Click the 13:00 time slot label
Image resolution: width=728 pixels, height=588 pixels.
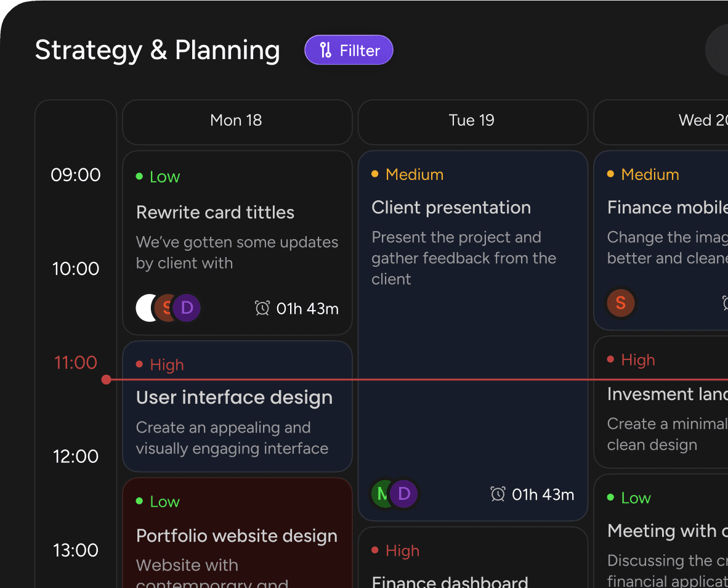point(76,550)
